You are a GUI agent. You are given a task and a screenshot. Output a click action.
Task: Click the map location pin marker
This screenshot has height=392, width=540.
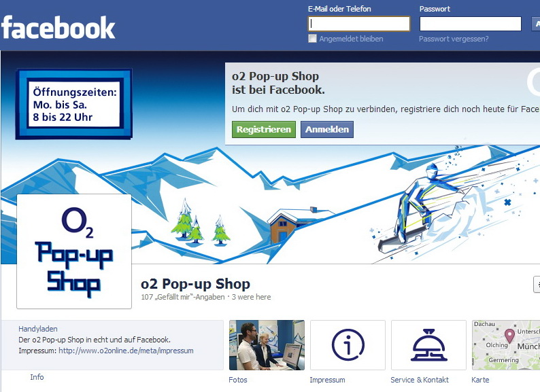509,335
